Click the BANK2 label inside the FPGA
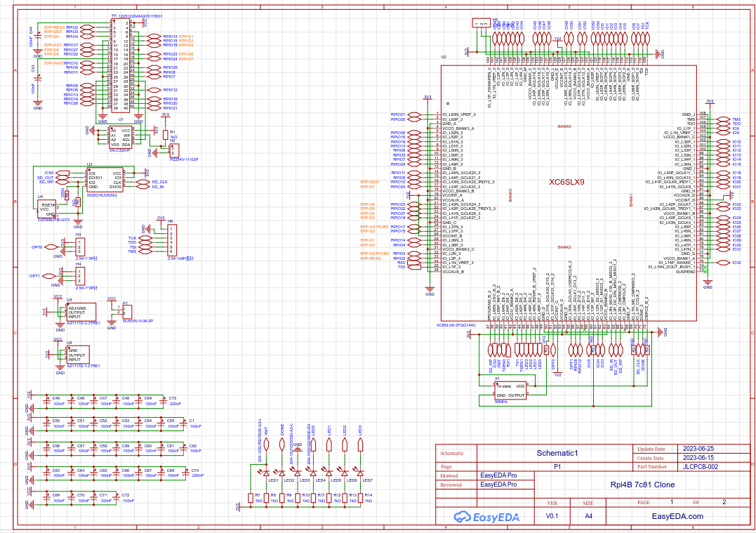 pyautogui.click(x=564, y=247)
